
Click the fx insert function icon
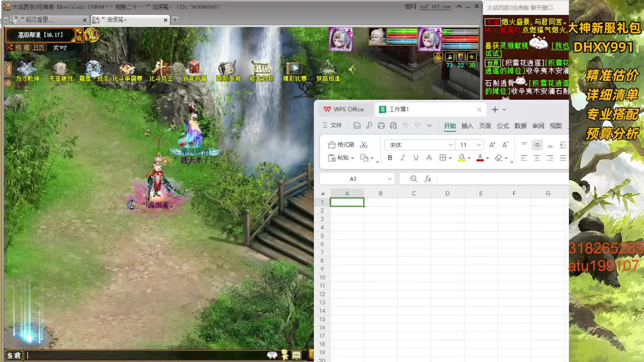tap(428, 179)
